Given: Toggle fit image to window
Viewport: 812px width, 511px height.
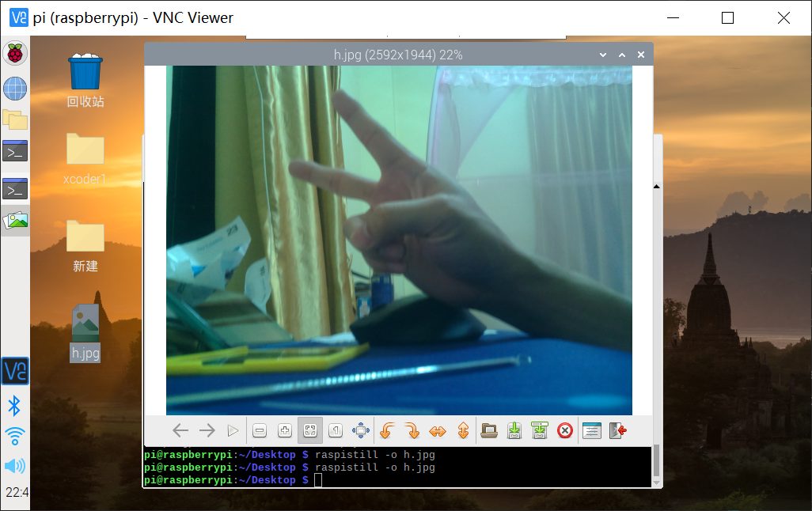Looking at the screenshot, I should click(x=310, y=430).
